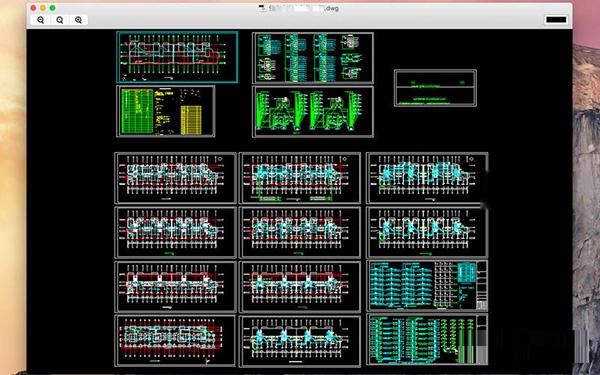Click the rightmost magnifier zoom icon in toolbar
Screen dimensions: 600x375
pyautogui.click(x=78, y=20)
